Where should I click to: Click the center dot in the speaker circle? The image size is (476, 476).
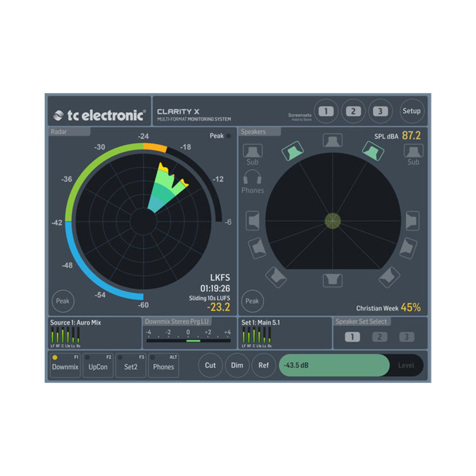[333, 221]
